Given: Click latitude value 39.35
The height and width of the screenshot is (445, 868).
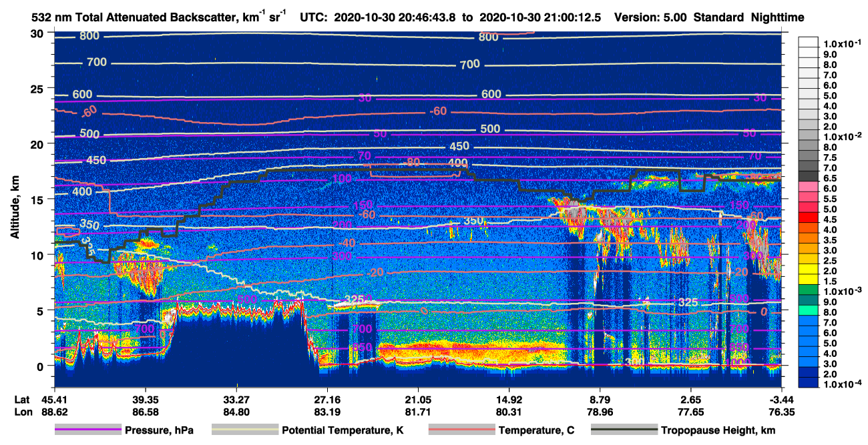Looking at the screenshot, I should pyautogui.click(x=145, y=399).
